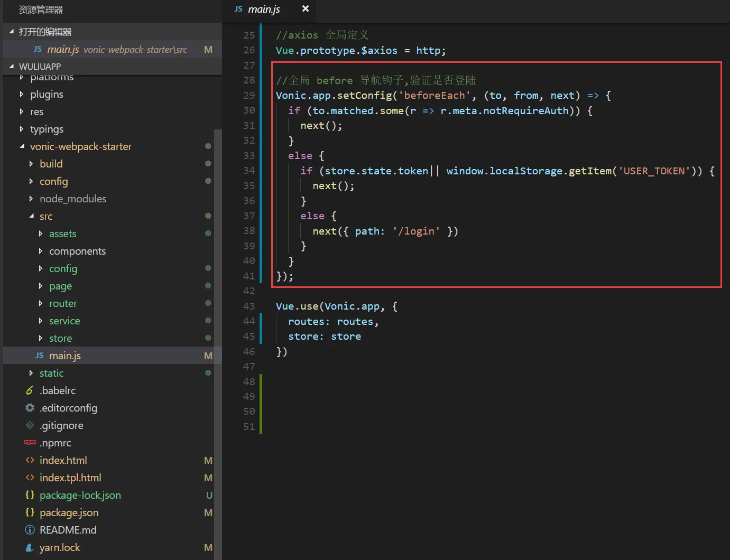Click the HTML icon beside index.tpl.html
Image resolution: width=730 pixels, height=560 pixels.
(x=30, y=478)
